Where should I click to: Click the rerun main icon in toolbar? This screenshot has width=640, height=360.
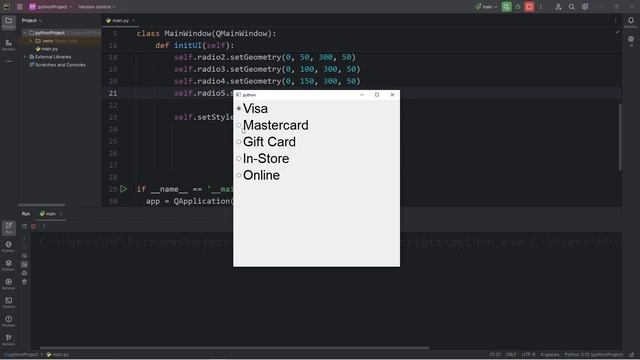507,7
